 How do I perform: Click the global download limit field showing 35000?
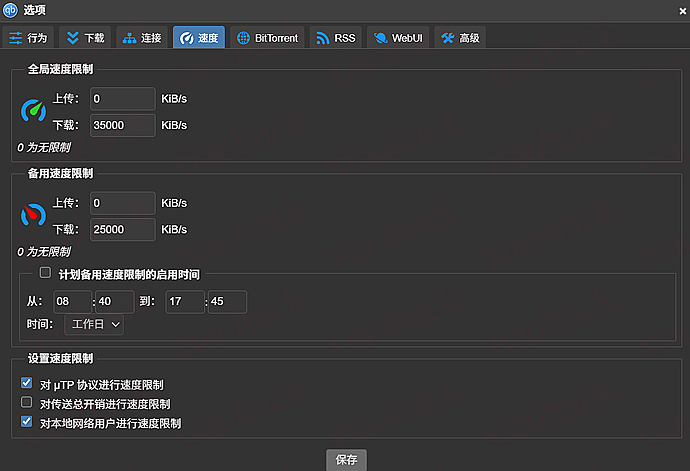click(x=122, y=125)
